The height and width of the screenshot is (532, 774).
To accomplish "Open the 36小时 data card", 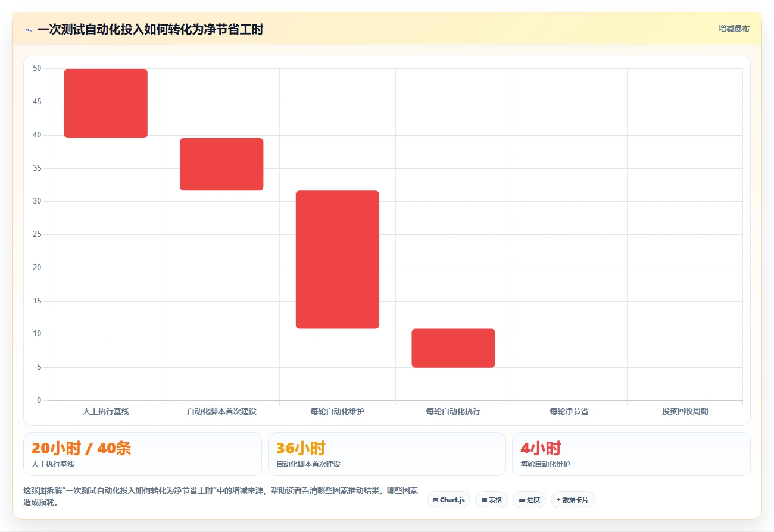I will [387, 454].
